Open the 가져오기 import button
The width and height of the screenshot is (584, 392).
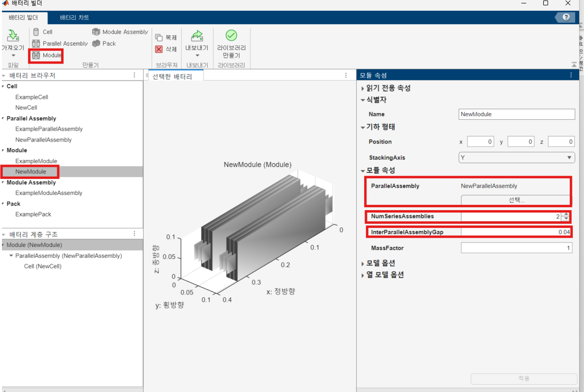click(x=13, y=43)
